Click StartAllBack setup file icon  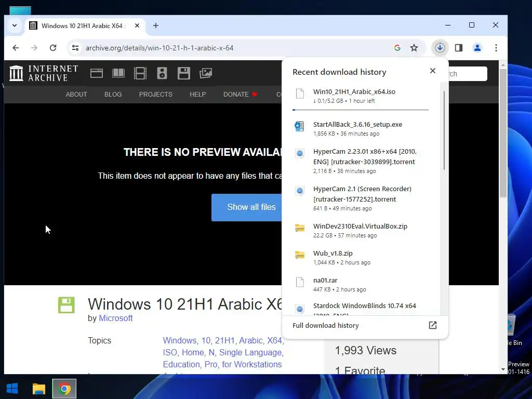299,127
